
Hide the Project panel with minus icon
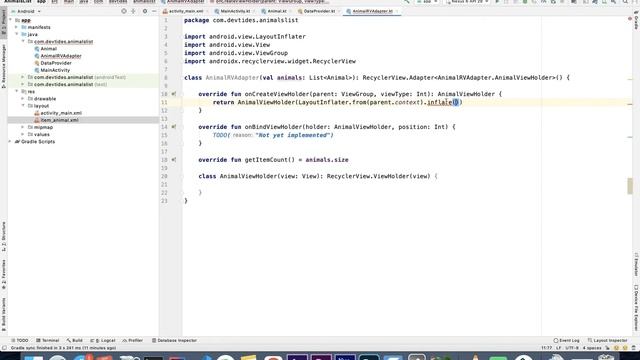click(x=154, y=11)
